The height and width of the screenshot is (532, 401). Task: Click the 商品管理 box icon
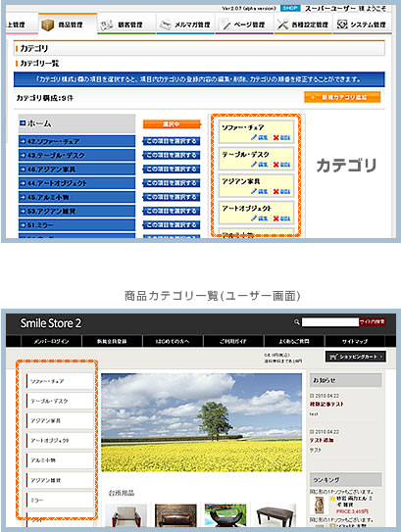point(47,24)
